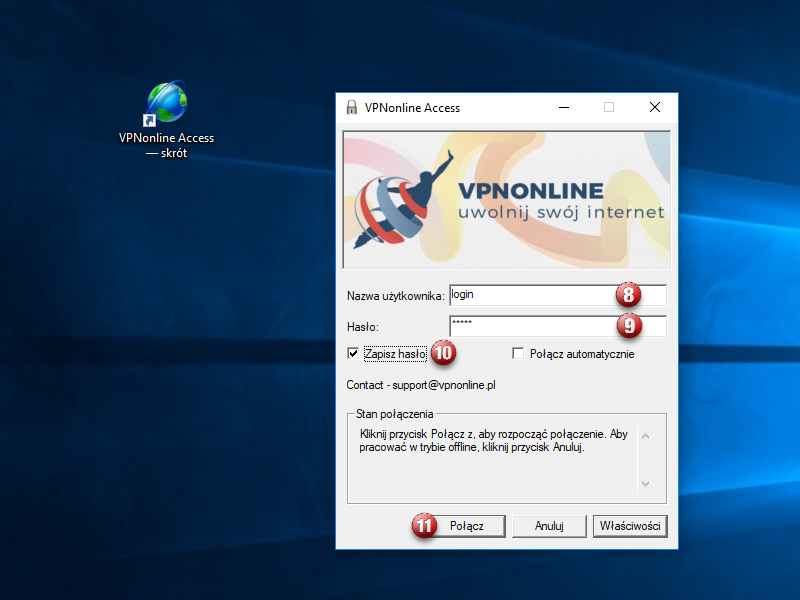800x600 pixels.
Task: Click the 'VPNonline Access — skrót' desktop label
Action: coord(166,145)
